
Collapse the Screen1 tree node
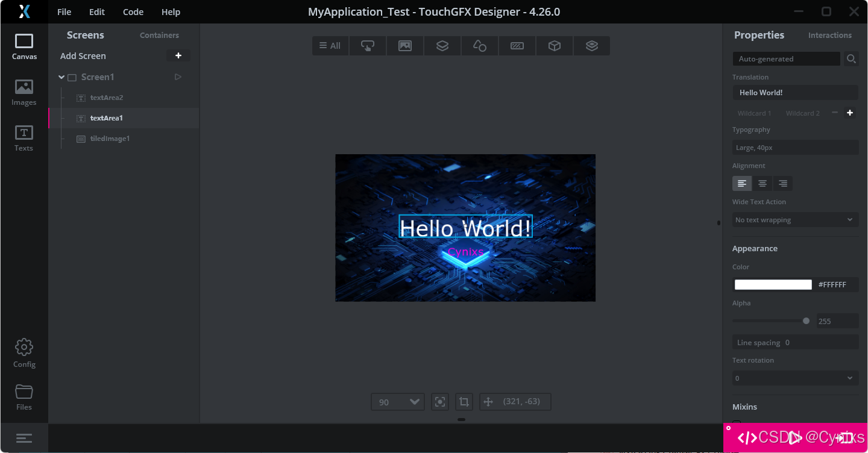coord(61,77)
